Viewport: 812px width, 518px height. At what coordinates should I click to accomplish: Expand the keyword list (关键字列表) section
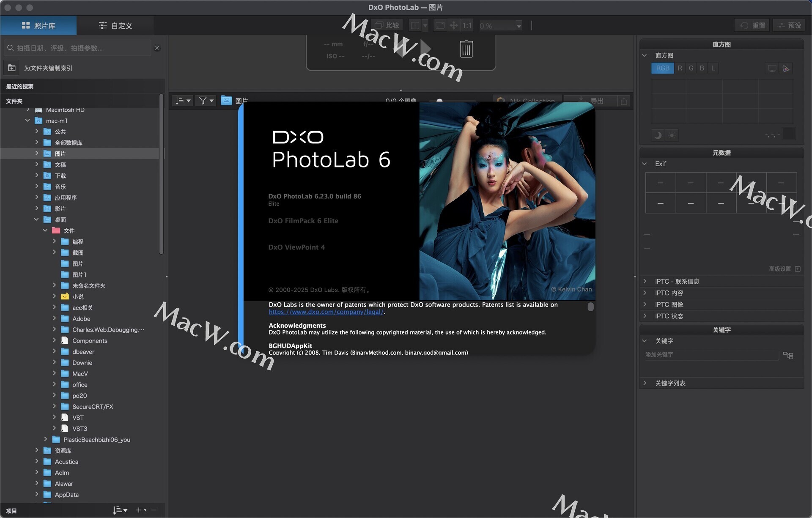(x=645, y=383)
